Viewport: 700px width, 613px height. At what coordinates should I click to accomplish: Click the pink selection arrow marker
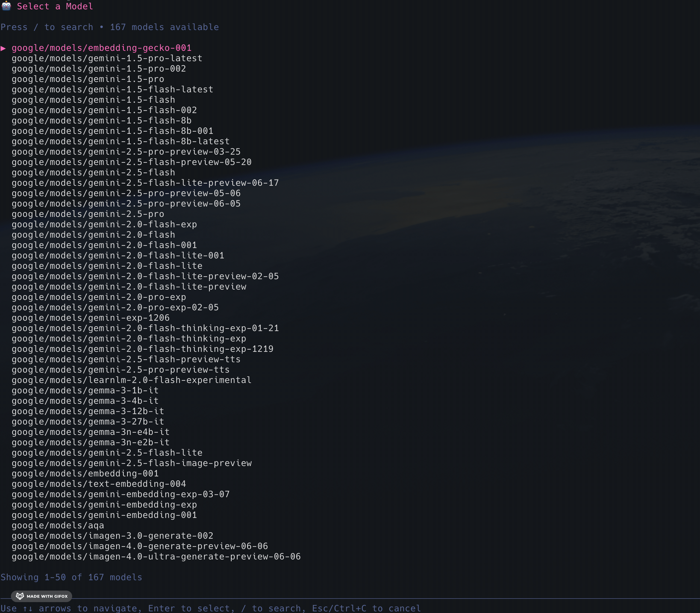pyautogui.click(x=3, y=48)
